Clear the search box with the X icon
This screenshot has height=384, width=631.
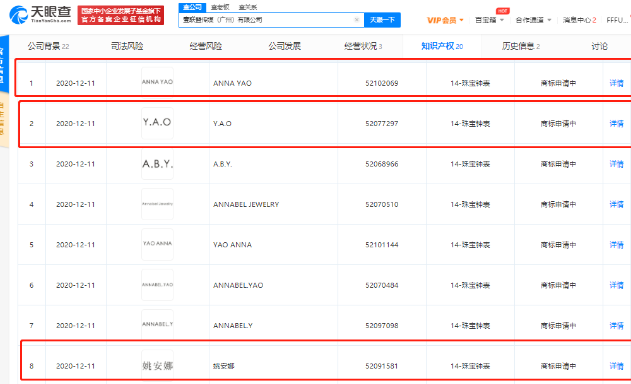pyautogui.click(x=357, y=19)
